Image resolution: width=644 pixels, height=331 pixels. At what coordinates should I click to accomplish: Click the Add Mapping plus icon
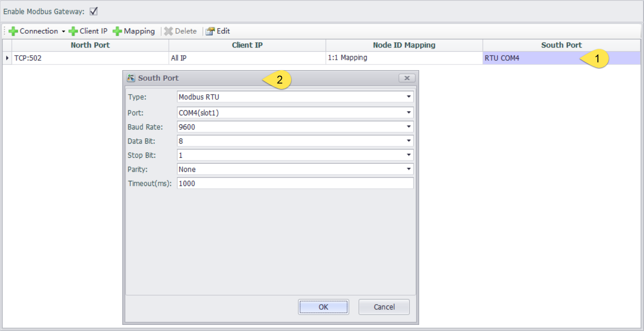tap(117, 31)
